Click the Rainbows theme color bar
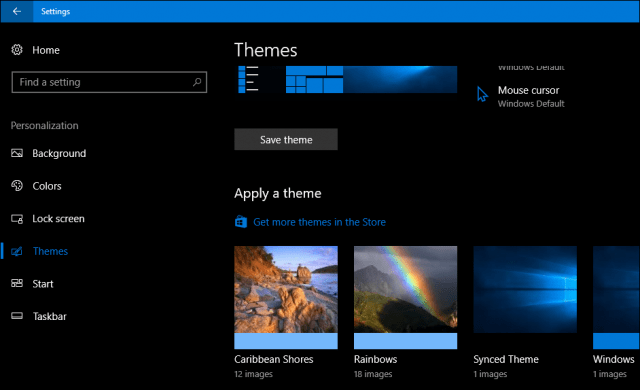Screen dimensions: 640x390 tap(405, 341)
